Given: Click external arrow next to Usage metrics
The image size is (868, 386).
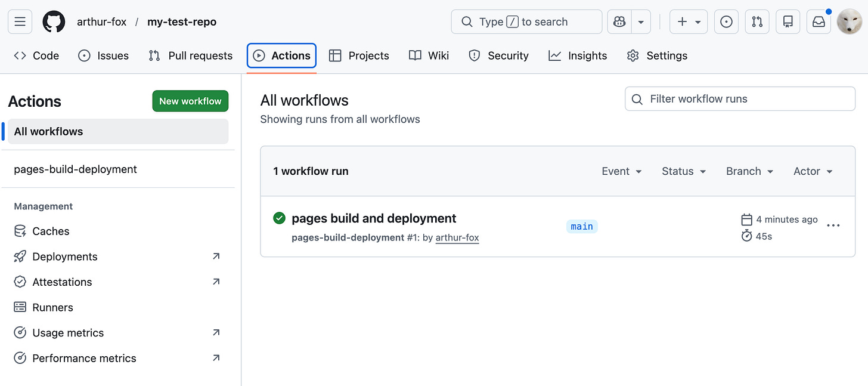Looking at the screenshot, I should click(x=216, y=332).
